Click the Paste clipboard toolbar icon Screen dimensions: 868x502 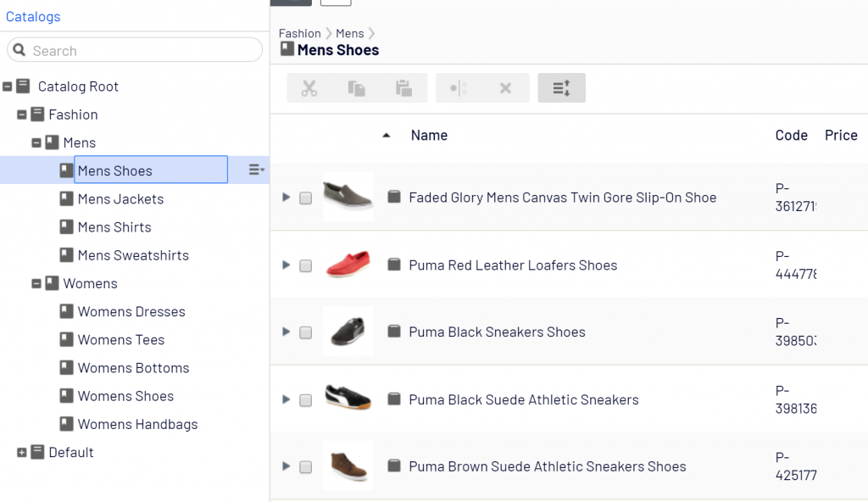click(x=403, y=88)
